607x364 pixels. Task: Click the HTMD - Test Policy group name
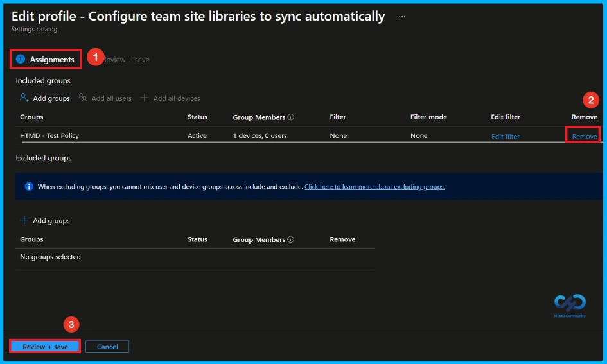[49, 135]
